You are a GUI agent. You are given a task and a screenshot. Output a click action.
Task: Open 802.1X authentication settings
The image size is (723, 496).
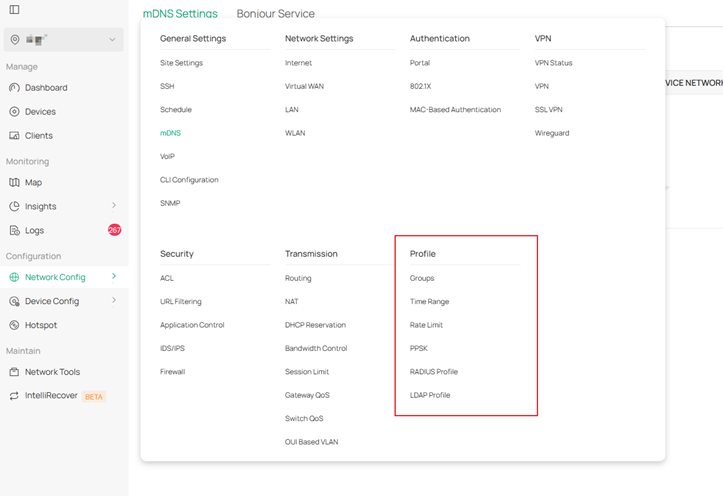tap(421, 86)
